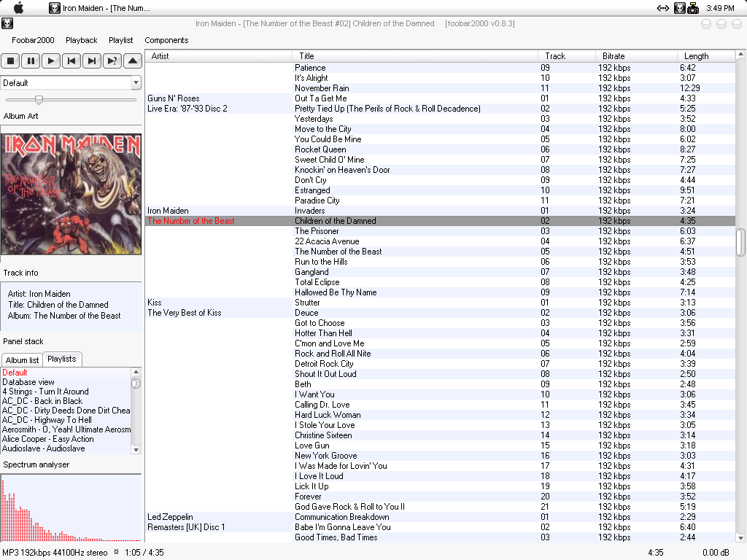Image resolution: width=747 pixels, height=560 pixels.
Task: Click the eject/open arrow toolbar button
Action: pos(132,61)
